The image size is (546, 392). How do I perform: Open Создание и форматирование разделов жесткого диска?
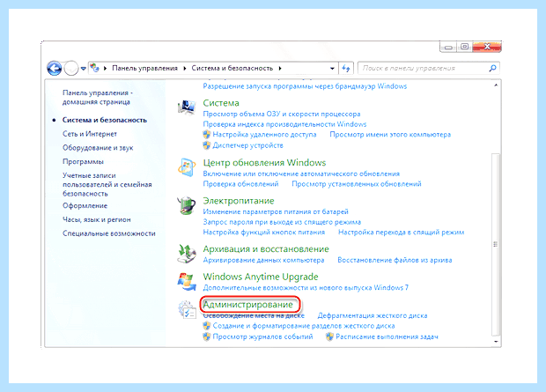304,326
